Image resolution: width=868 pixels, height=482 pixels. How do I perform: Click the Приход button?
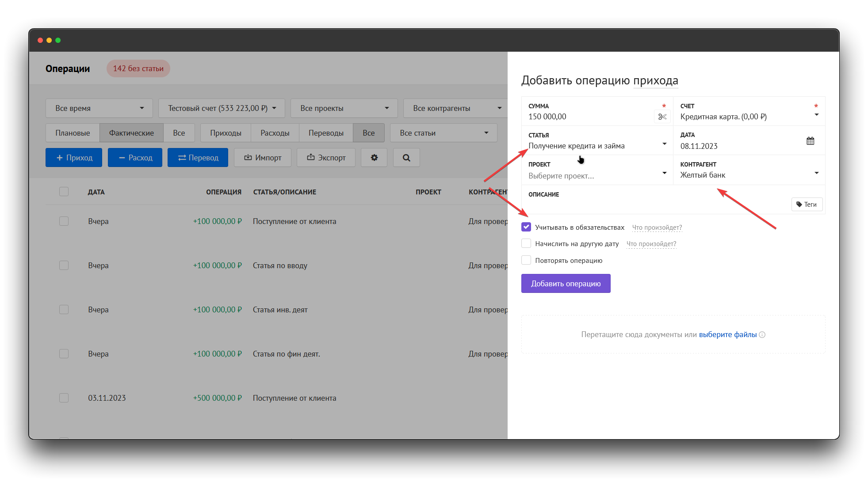click(74, 158)
